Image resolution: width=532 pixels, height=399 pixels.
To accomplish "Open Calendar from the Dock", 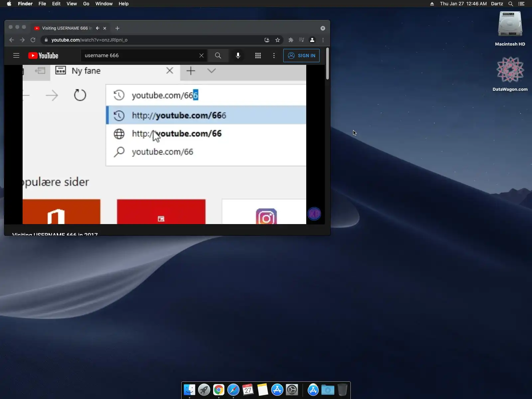I will tap(248, 390).
